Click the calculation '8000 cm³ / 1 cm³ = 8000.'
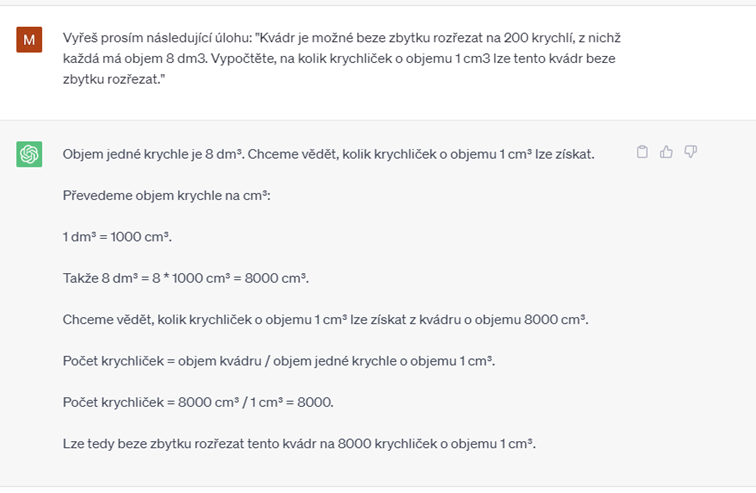The width and height of the screenshot is (756, 493). coord(256,402)
